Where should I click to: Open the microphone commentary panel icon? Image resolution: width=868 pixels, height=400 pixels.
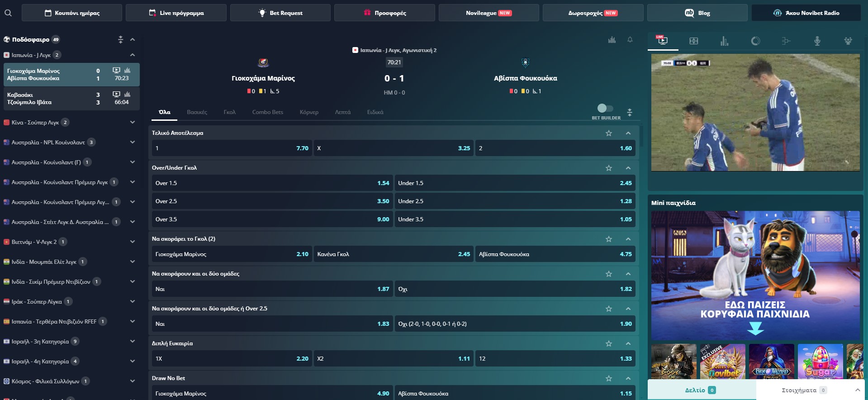tap(817, 41)
